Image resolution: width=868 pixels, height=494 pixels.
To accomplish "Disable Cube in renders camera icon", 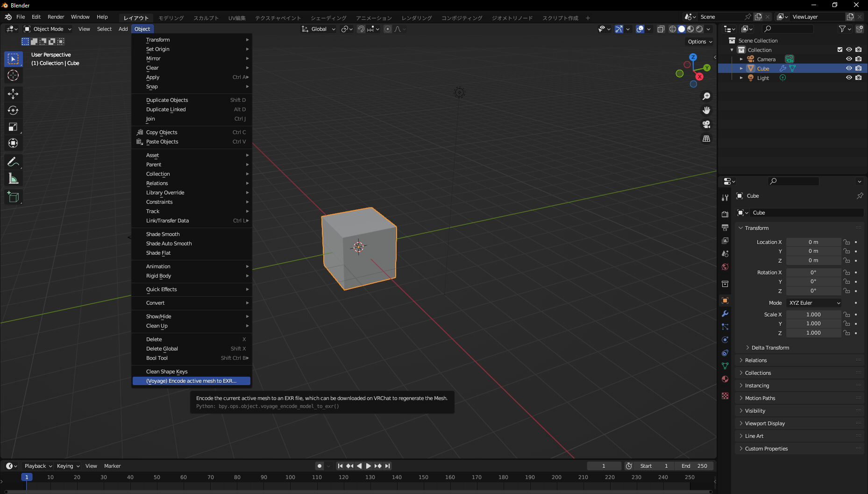I will click(859, 68).
